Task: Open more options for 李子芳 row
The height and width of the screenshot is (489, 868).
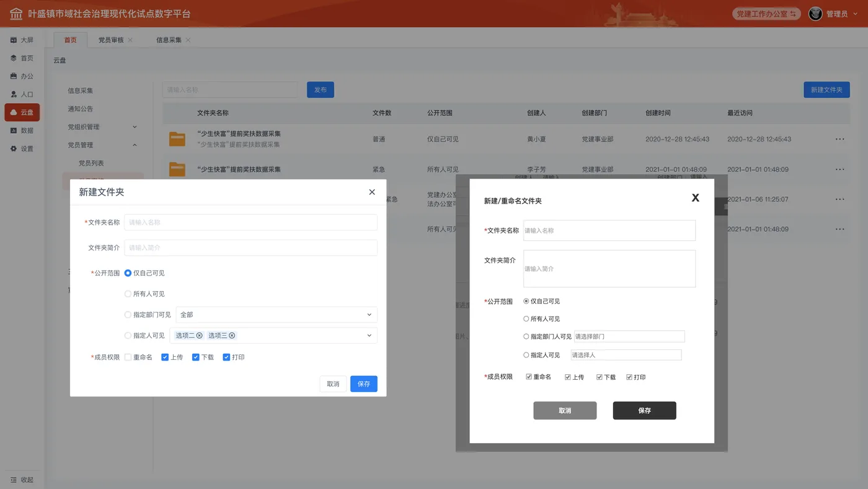Action: [x=839, y=169]
